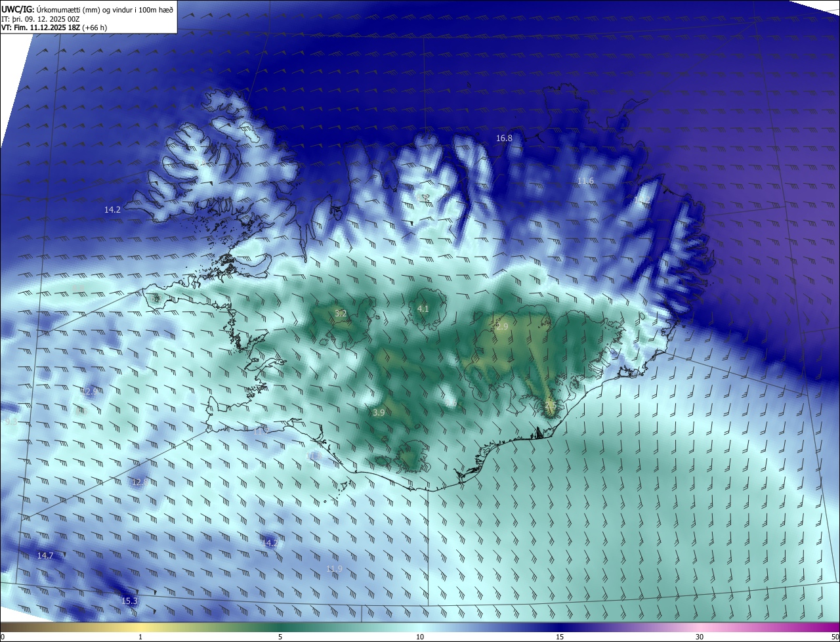Click the 2.5 value near the southeast coast
Viewport: 840px width, 642px height.
(x=551, y=406)
